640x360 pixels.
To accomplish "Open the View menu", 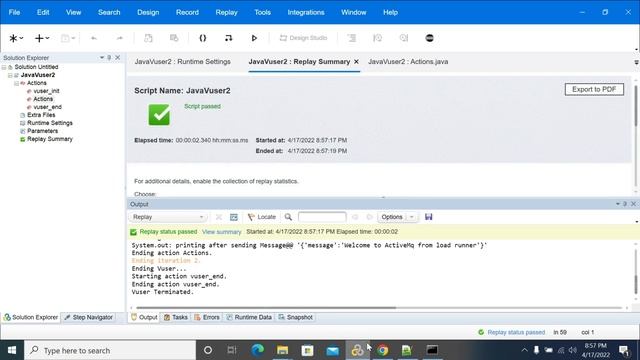I will pos(73,12).
